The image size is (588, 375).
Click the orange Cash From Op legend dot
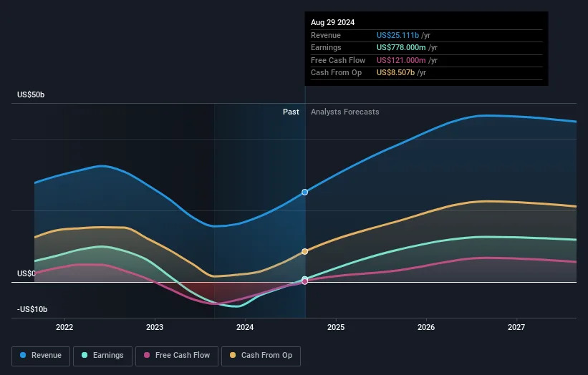pos(233,355)
